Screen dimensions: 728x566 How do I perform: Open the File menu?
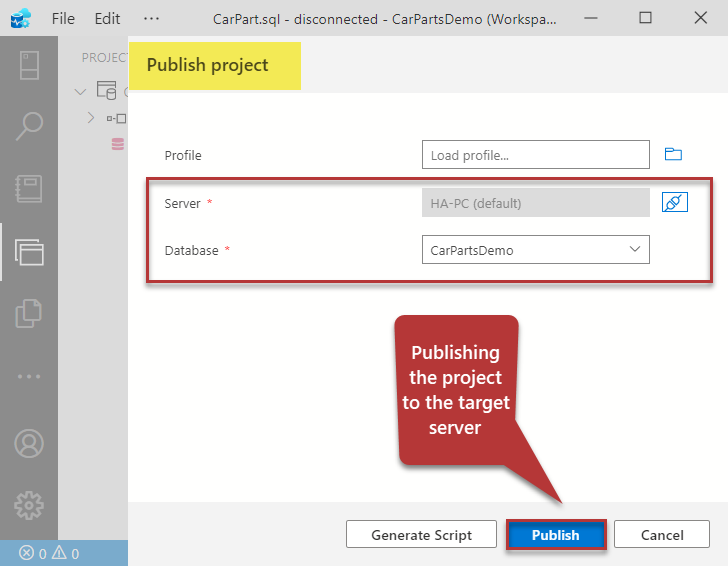click(63, 18)
